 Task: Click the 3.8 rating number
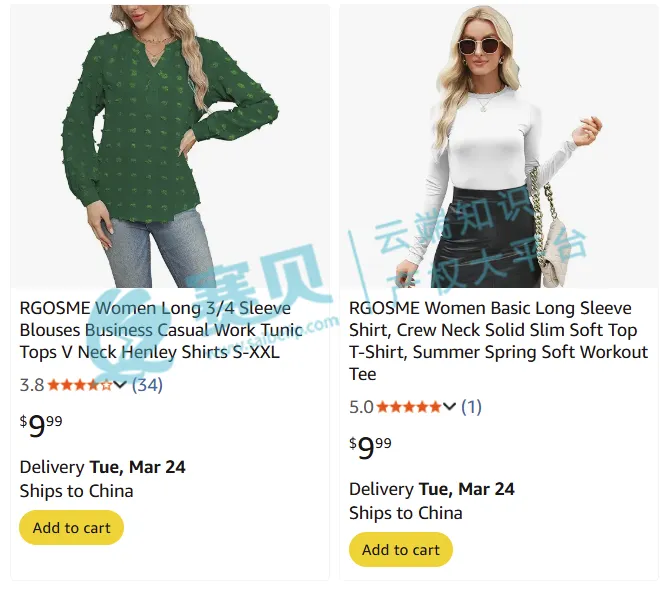32,385
